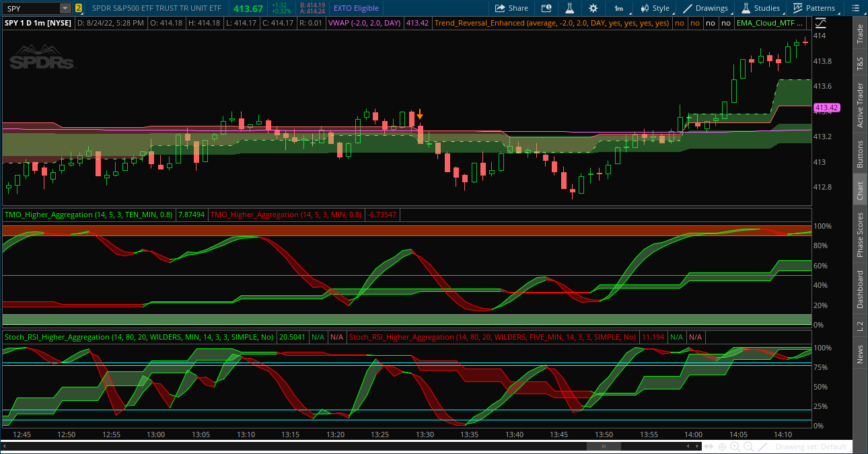
Task: Open the symbol selector dropdown arrow
Action: [65, 8]
